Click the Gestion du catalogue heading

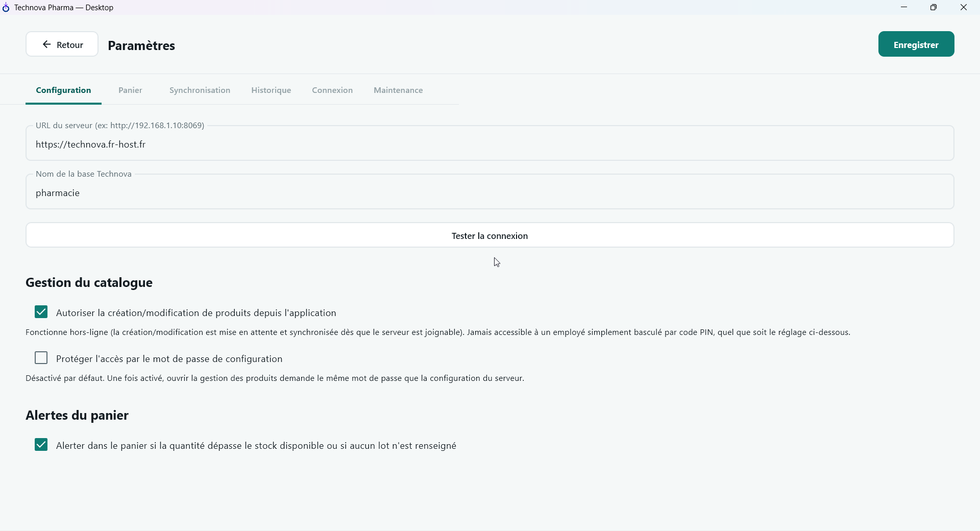coord(89,282)
